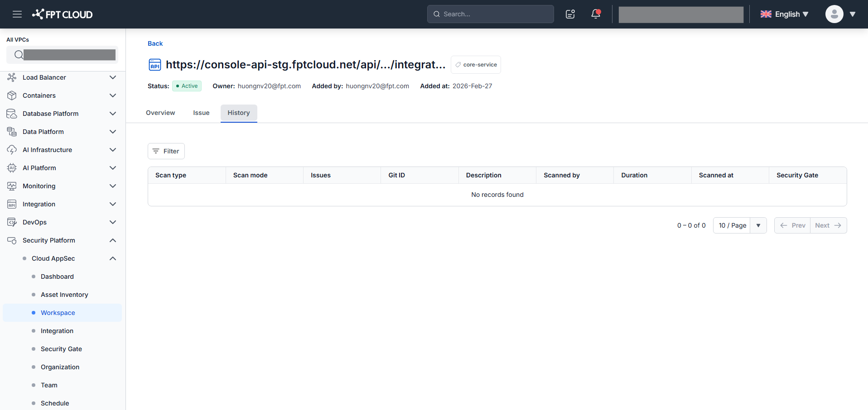The image size is (868, 410).
Task: Collapse the Cloud AppSec submenu chevron
Action: coord(113,258)
